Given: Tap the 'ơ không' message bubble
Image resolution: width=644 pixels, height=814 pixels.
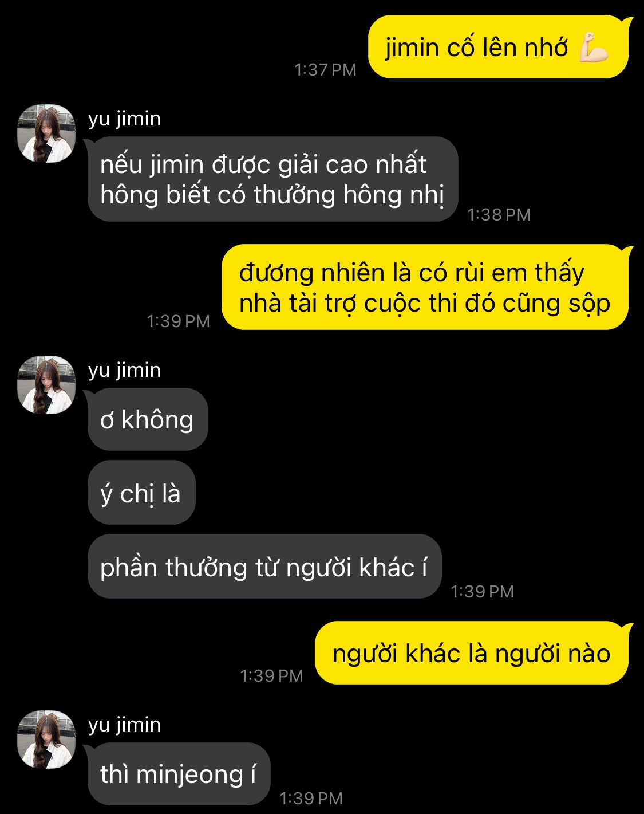Looking at the screenshot, I should (x=148, y=420).
